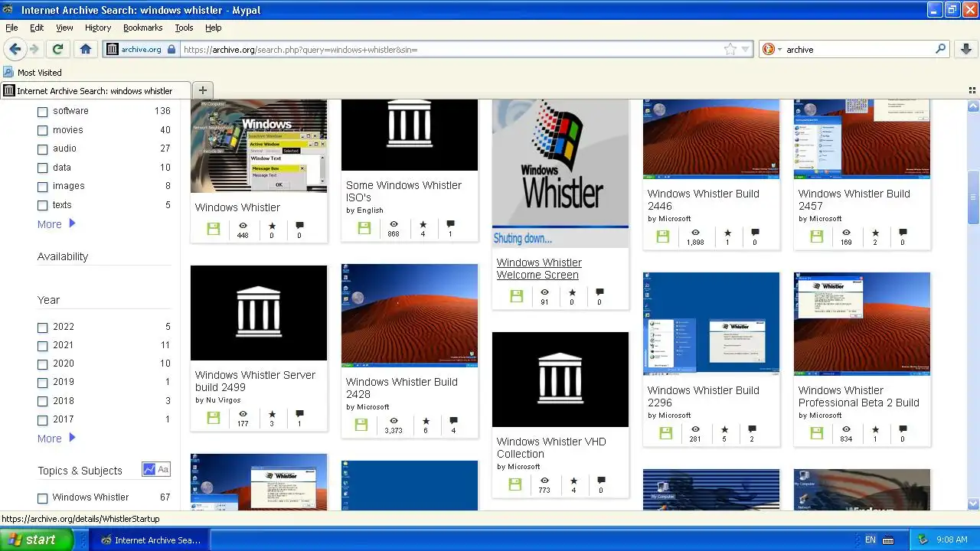Click the address bar URL field

452,49
